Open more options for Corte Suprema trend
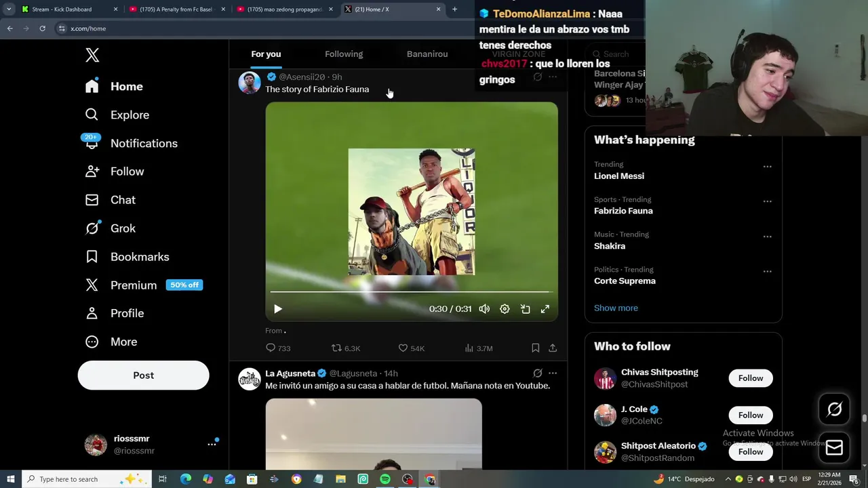This screenshot has width=868, height=488. (x=767, y=272)
